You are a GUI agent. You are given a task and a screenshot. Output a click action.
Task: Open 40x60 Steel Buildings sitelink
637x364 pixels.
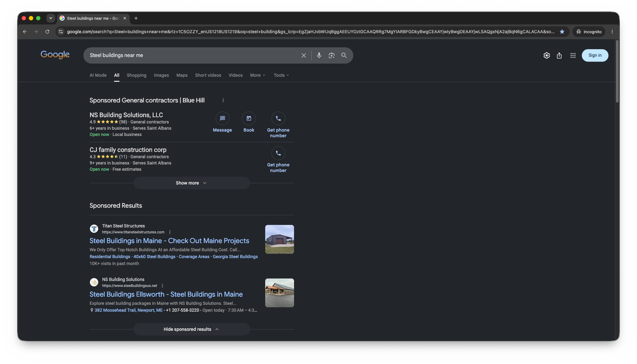click(x=154, y=257)
